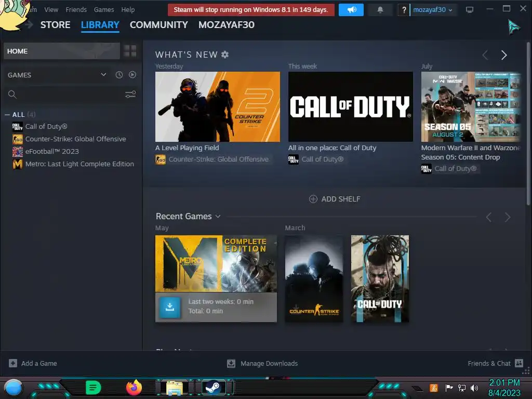The height and width of the screenshot is (399, 532).
Task: Open the question mark help button
Action: pos(403,10)
